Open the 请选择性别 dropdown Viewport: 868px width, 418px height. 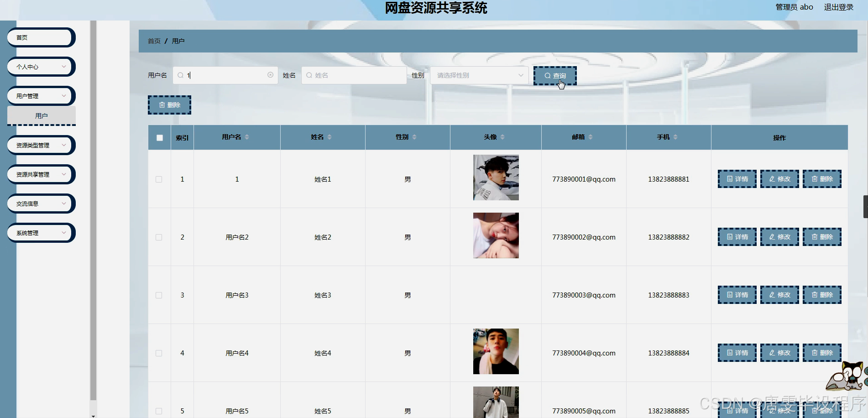[x=479, y=75]
